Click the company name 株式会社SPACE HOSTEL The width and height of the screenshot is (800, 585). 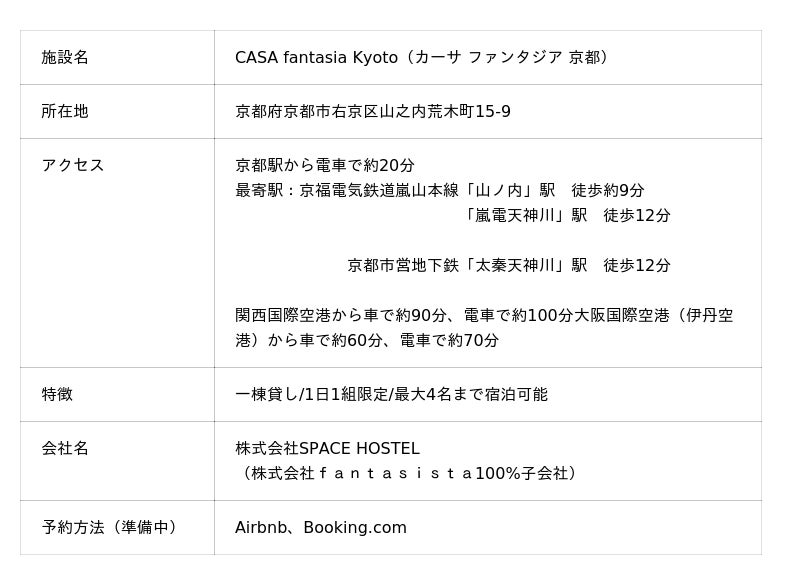pos(327,449)
